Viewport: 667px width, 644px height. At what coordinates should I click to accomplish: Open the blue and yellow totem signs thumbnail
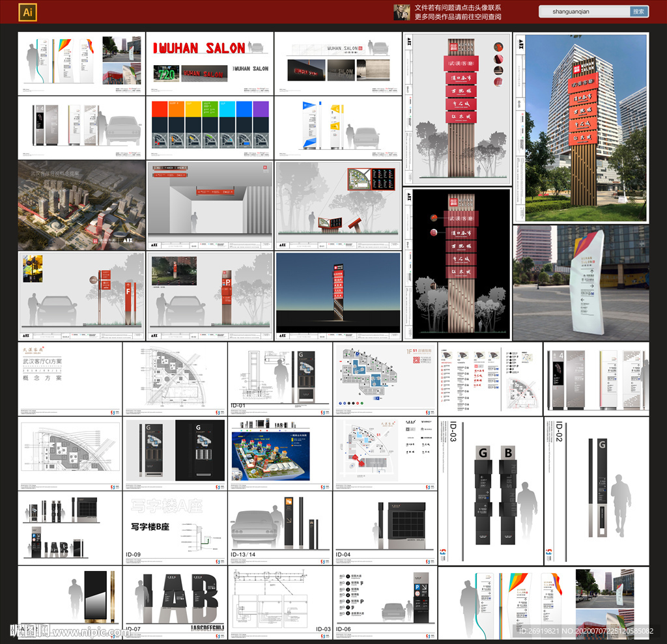pos(338,128)
